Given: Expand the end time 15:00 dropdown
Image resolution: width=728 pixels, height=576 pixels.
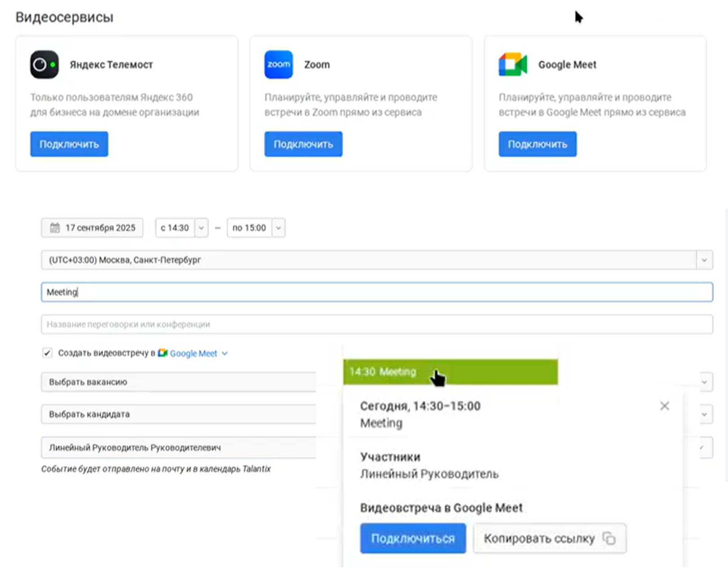Looking at the screenshot, I should [x=279, y=228].
